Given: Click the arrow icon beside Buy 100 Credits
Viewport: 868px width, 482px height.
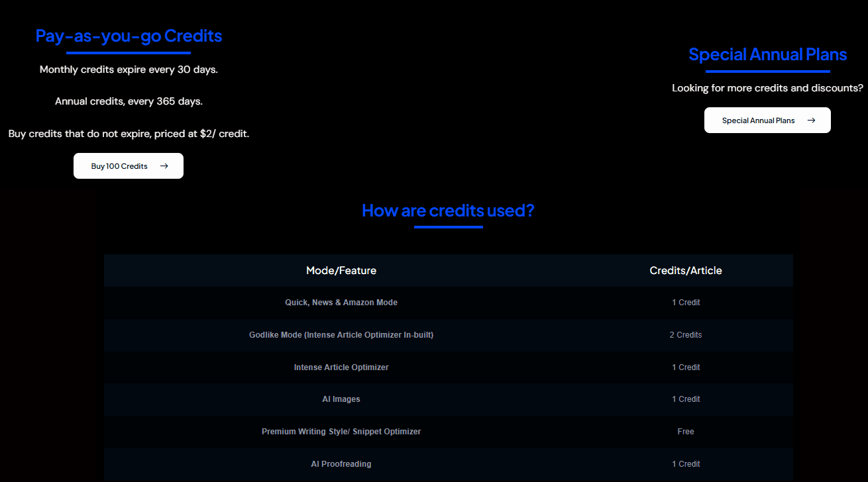Looking at the screenshot, I should coord(164,166).
